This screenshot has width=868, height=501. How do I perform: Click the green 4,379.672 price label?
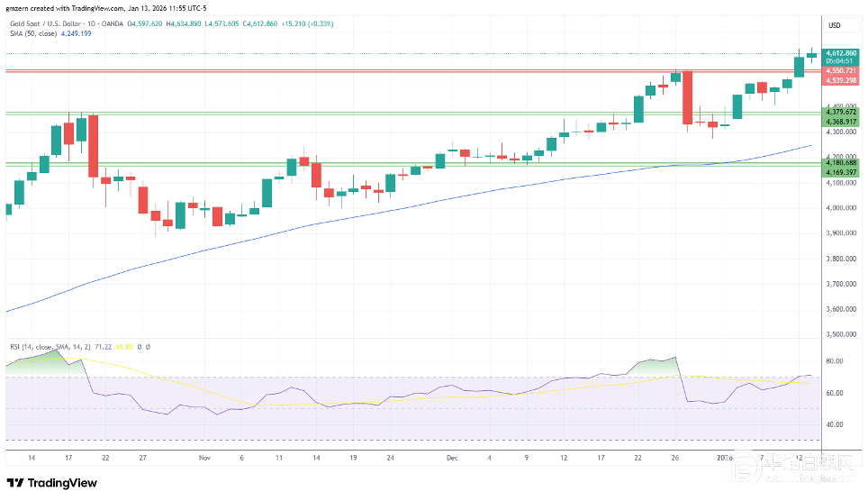click(x=840, y=112)
